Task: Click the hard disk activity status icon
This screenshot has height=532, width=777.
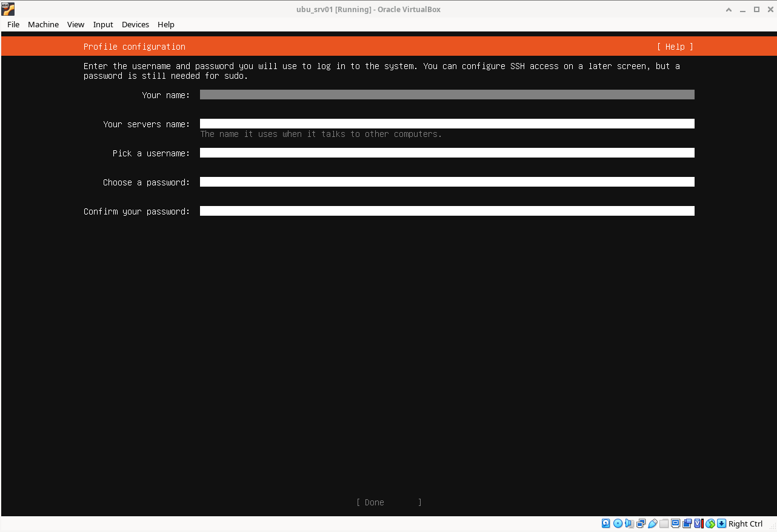Action: (x=606, y=524)
